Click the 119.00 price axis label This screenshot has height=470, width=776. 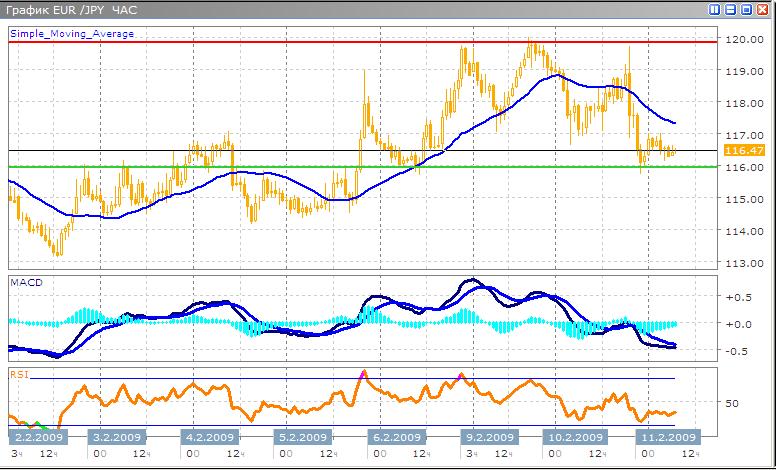742,72
